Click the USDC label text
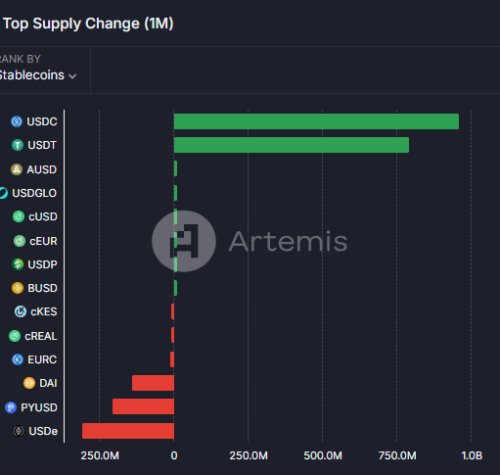This screenshot has height=475, width=500. (x=42, y=122)
